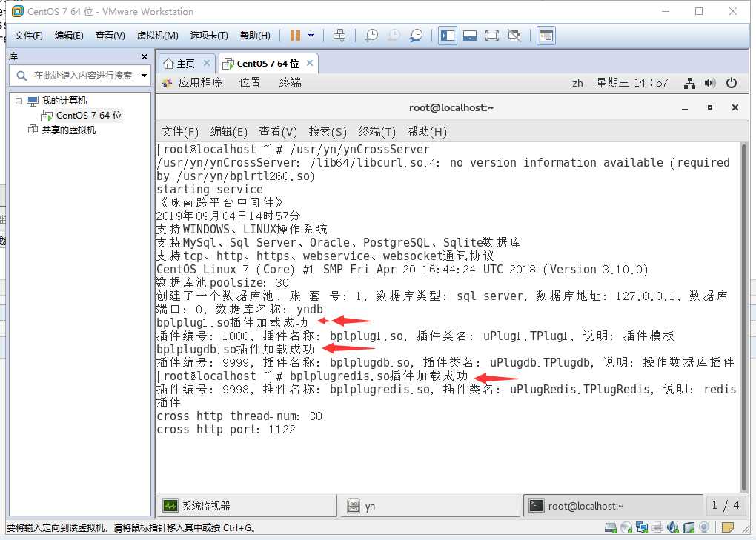756x540 pixels.
Task: Close the root@localhost terminal window
Action: pyautogui.click(x=735, y=107)
